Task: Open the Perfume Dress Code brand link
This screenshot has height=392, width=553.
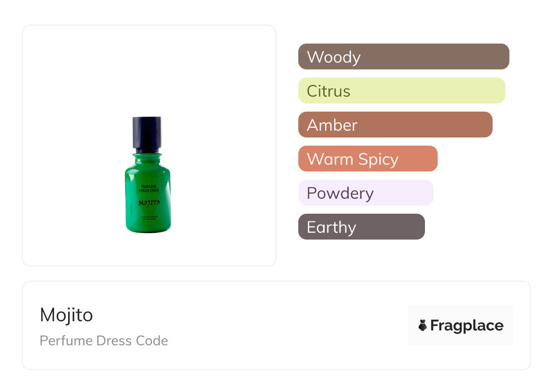Action: [x=104, y=341]
